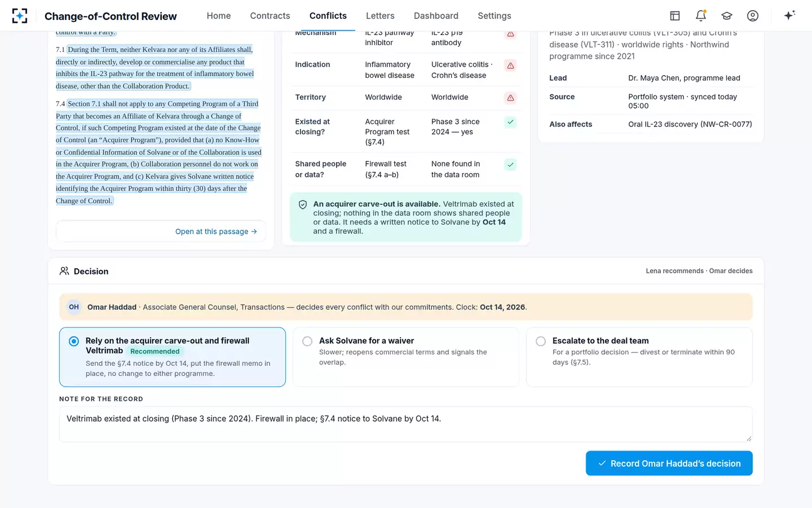
Task: Click the OH avatar for Omar Haddad
Action: pyautogui.click(x=74, y=307)
